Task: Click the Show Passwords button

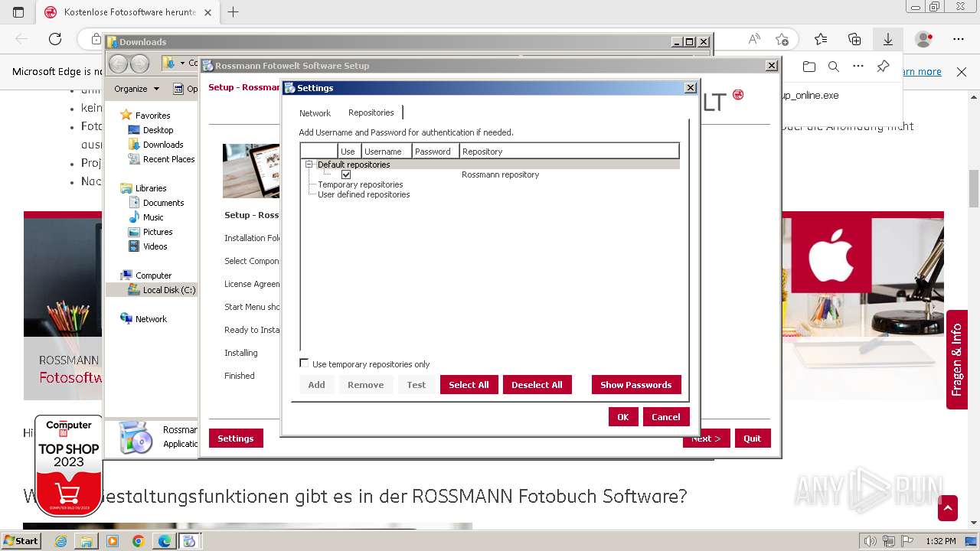Action: click(x=635, y=385)
